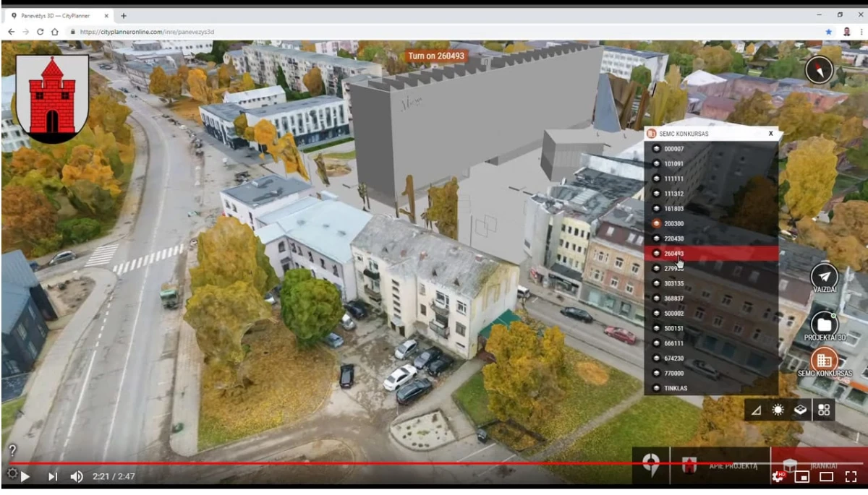This screenshot has width=868, height=495.
Task: Toggle project 111111 layer
Action: (x=711, y=178)
